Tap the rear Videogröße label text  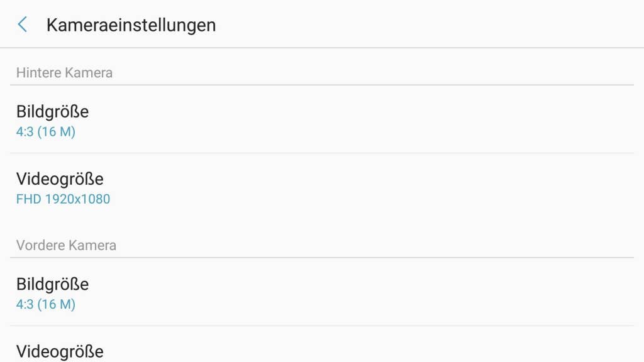tap(60, 179)
